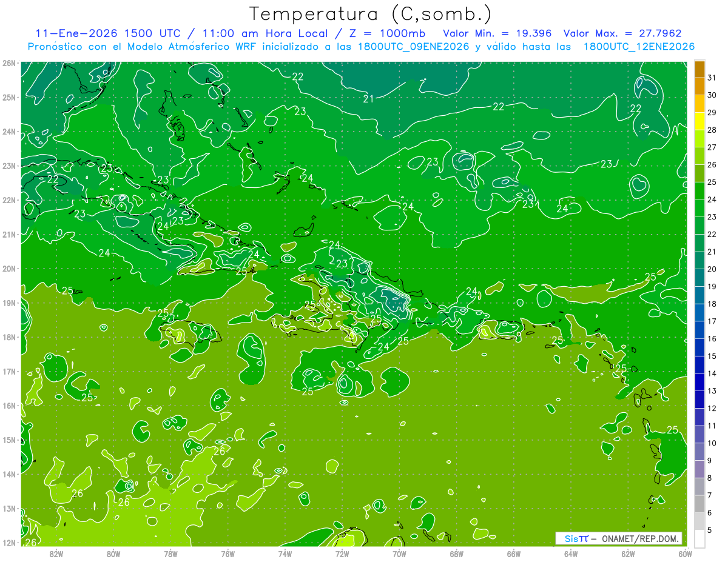Click the latitude label "12N"
The height and width of the screenshot is (562, 728).
click(x=8, y=543)
